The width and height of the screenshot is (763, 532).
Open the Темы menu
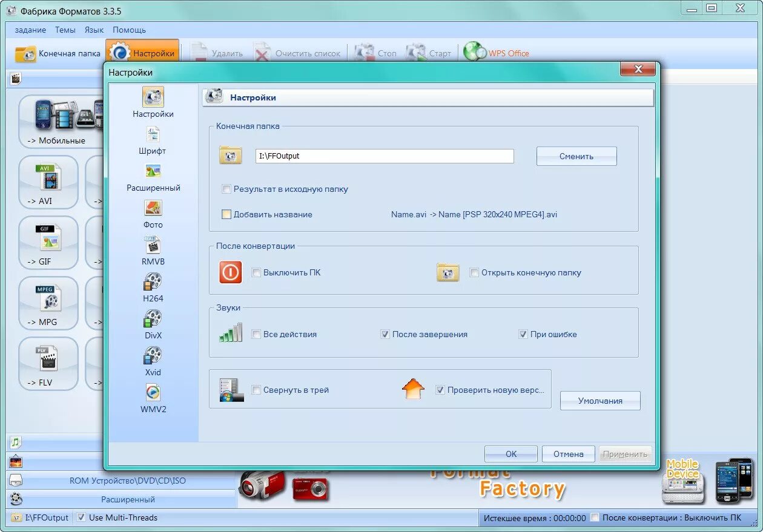click(x=65, y=29)
